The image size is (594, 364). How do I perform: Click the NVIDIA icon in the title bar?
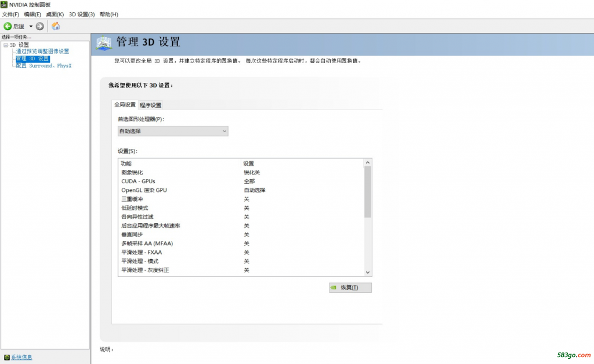point(4,5)
